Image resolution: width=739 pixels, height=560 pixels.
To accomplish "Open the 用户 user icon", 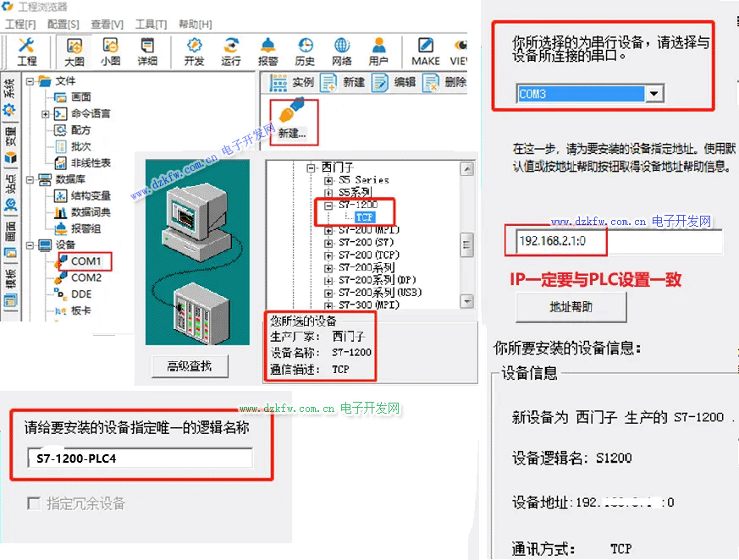I will click(378, 52).
